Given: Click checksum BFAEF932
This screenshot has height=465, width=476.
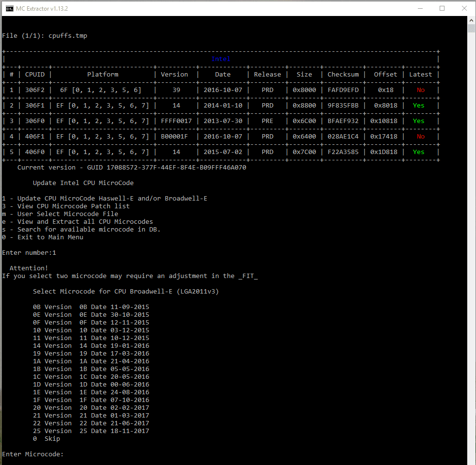Looking at the screenshot, I should click(x=343, y=121).
